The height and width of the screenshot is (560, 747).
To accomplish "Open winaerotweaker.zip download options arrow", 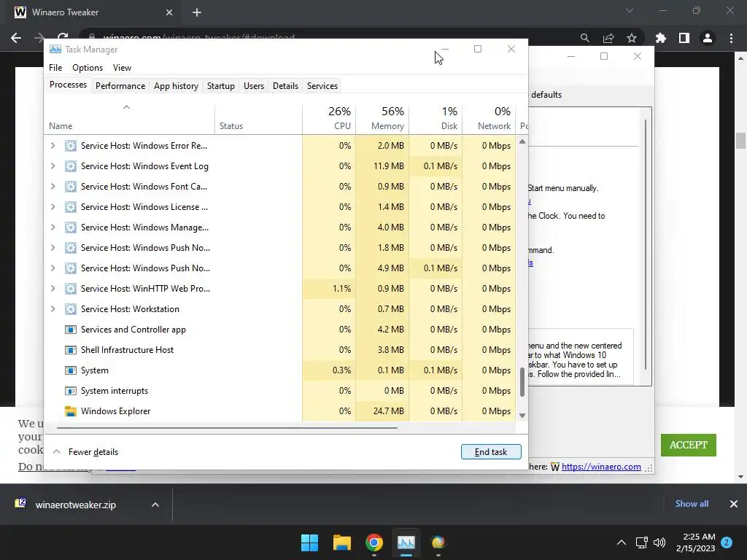I will (x=155, y=505).
